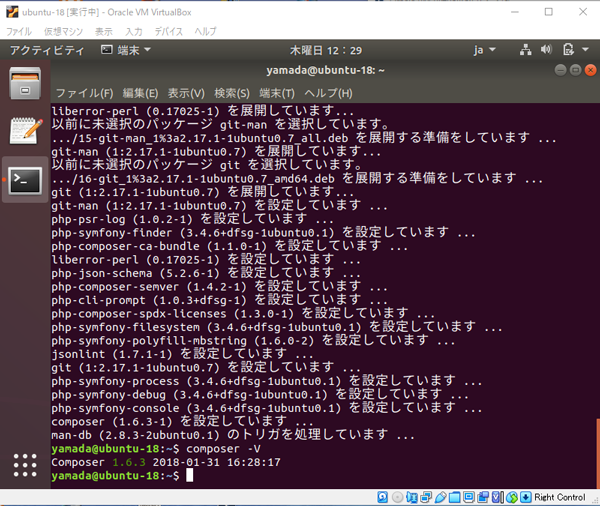This screenshot has height=506, width=600.
Task: Click the 'php-json-schema (5.2.6-1)' line
Action: (206, 273)
